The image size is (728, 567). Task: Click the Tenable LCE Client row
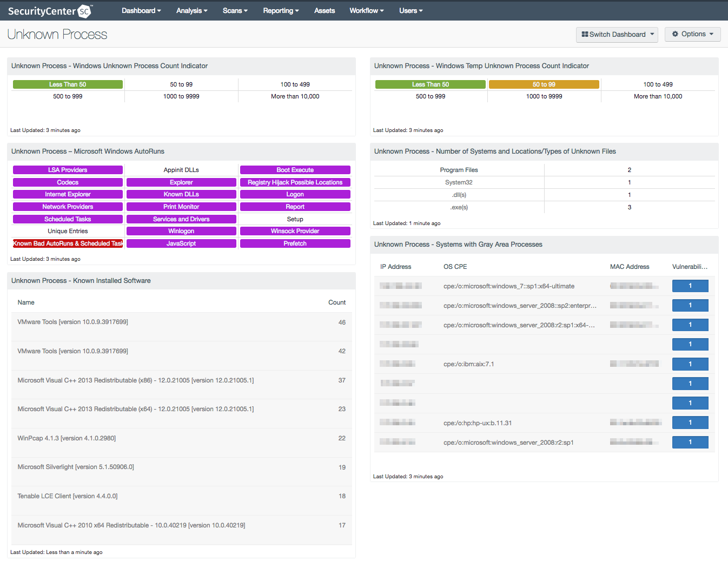(x=182, y=501)
